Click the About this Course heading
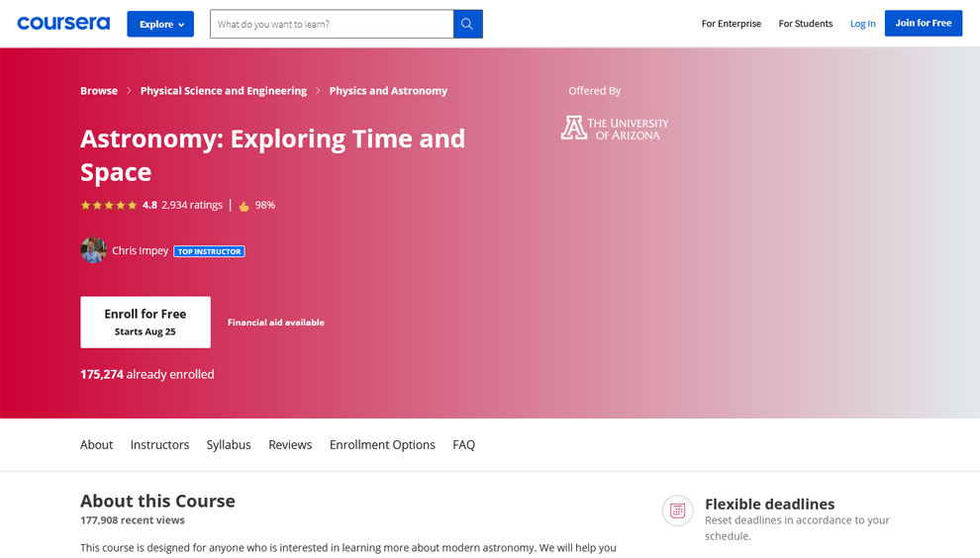980x558 pixels. [x=157, y=502]
